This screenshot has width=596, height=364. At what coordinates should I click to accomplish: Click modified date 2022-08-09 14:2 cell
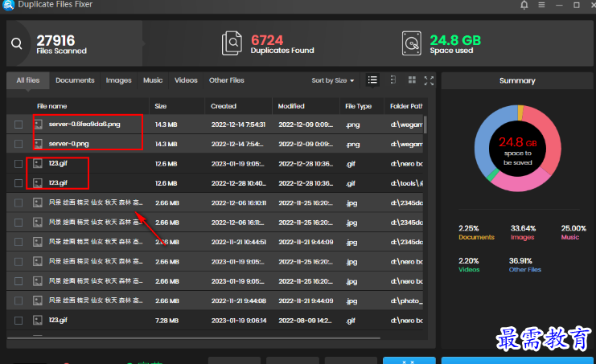[305, 321]
